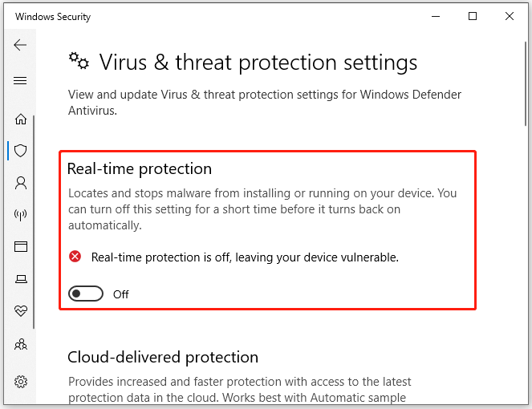532x409 pixels.
Task: Open App & browser control icon
Action: (21, 246)
